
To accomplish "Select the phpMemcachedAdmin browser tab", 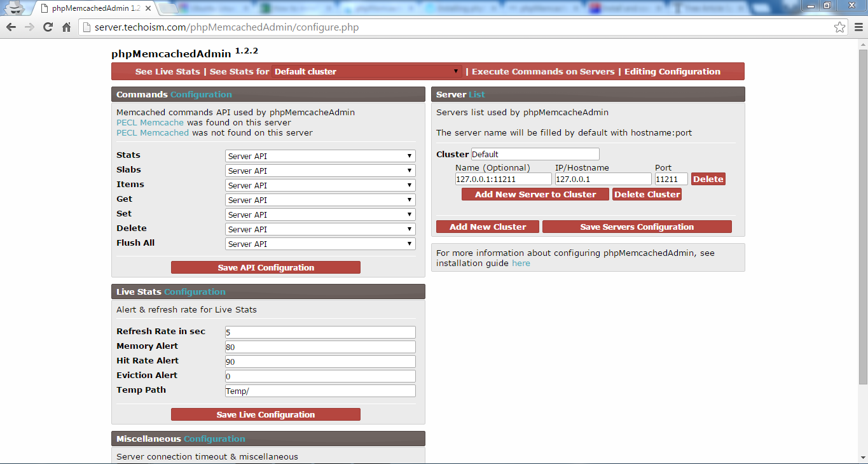I will [95, 8].
